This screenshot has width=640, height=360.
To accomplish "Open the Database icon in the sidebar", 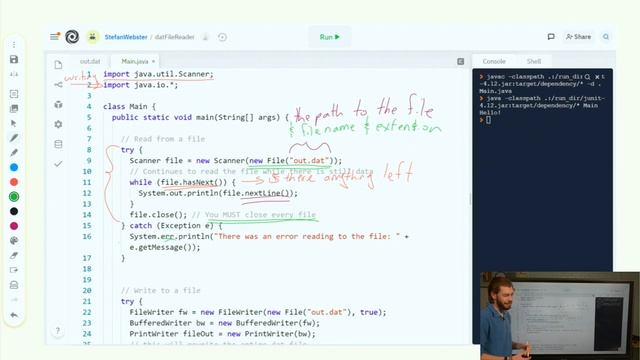I will point(58,144).
